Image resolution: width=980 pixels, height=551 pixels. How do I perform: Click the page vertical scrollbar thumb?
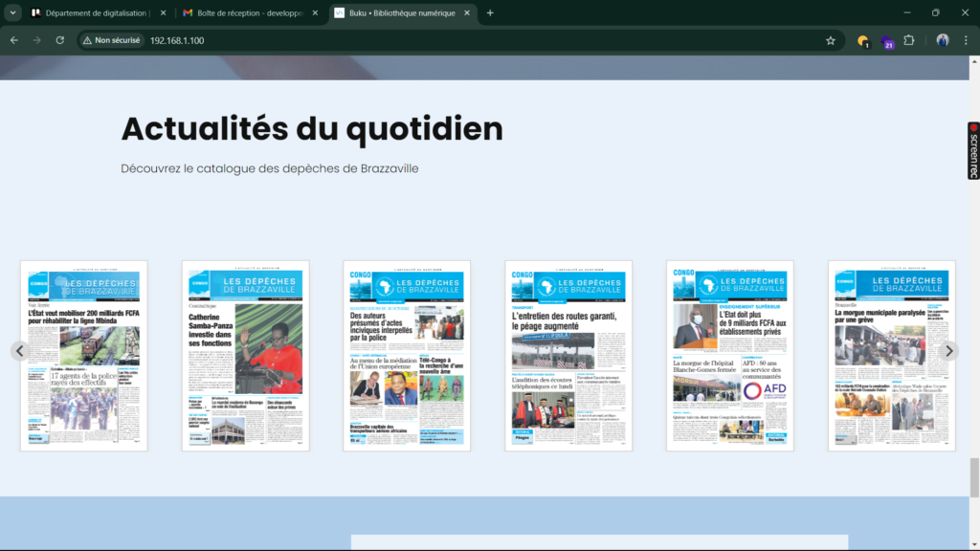point(974,478)
